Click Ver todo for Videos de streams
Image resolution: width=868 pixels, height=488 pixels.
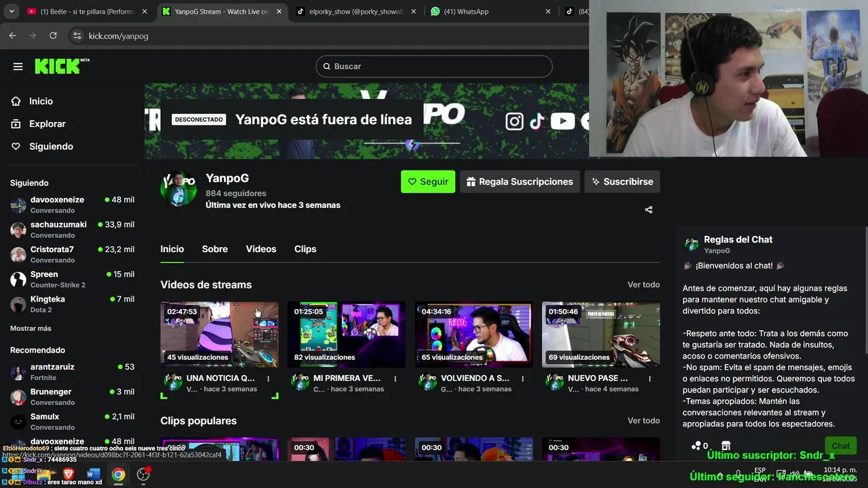point(644,285)
